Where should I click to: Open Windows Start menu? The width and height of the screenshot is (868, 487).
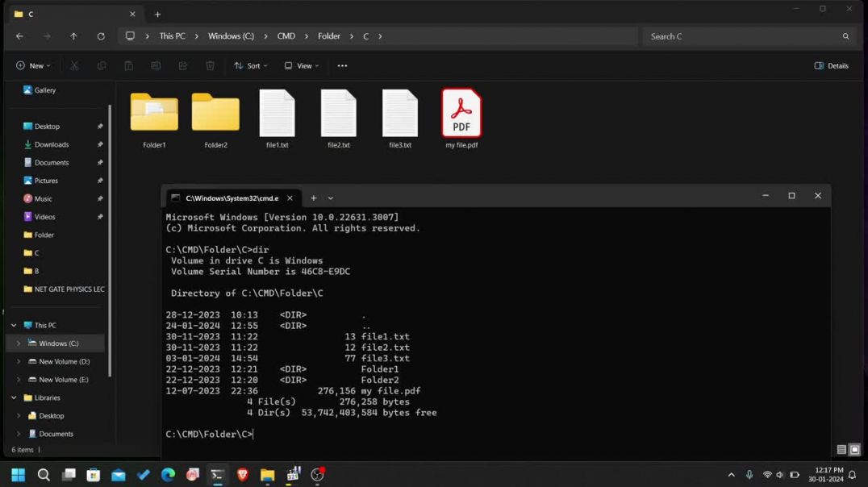(x=19, y=475)
